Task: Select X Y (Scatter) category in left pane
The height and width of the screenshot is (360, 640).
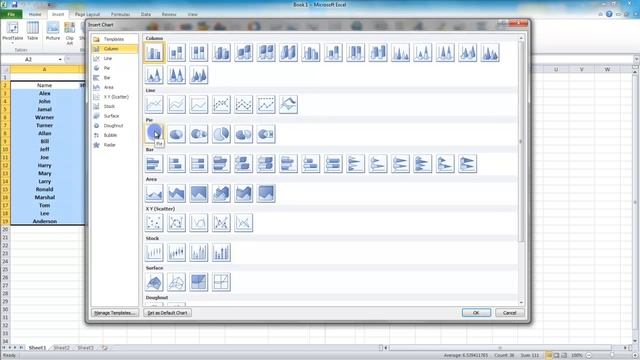Action: tap(115, 97)
